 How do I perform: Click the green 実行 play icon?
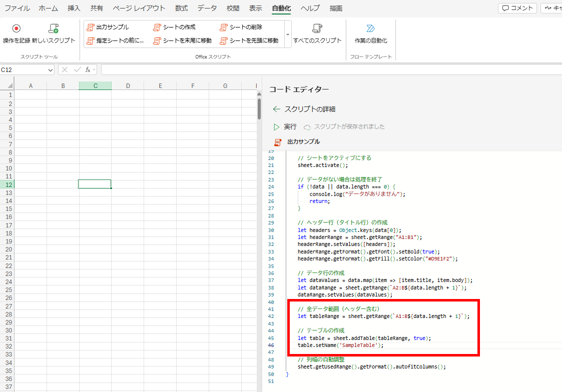(x=276, y=126)
